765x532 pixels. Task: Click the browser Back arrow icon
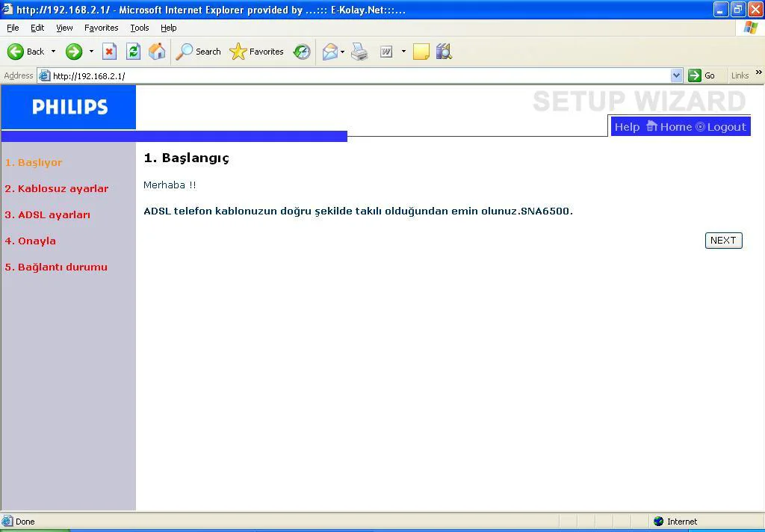16,52
